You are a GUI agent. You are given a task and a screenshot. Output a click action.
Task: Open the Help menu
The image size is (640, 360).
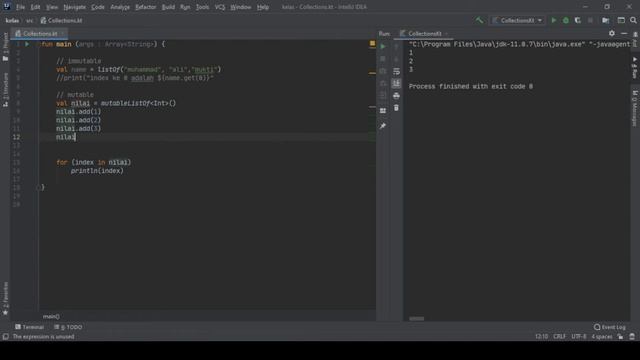coord(263,7)
